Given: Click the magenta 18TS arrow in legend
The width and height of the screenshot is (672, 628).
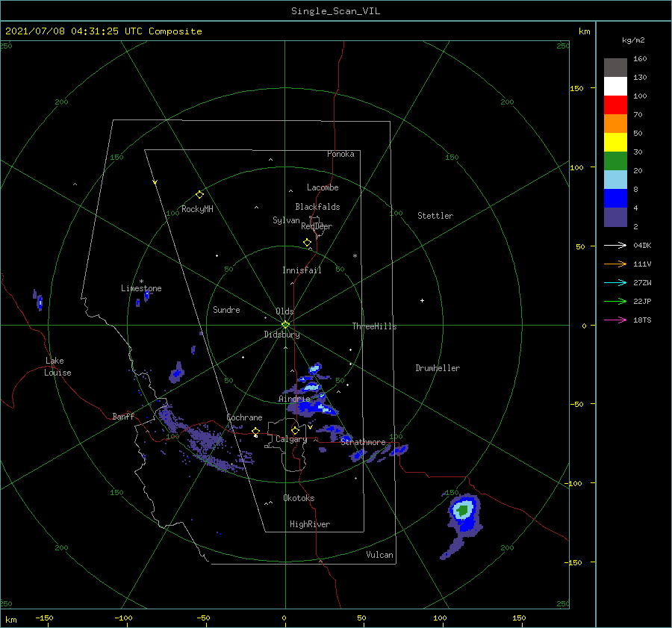Looking at the screenshot, I should pyautogui.click(x=615, y=320).
